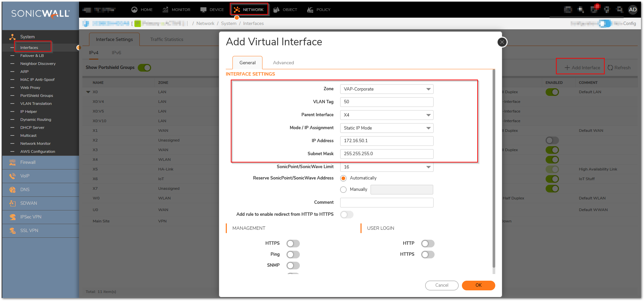Viewport: 644px width, 301px height.
Task: Turn on Ping management toggle
Action: (293, 255)
